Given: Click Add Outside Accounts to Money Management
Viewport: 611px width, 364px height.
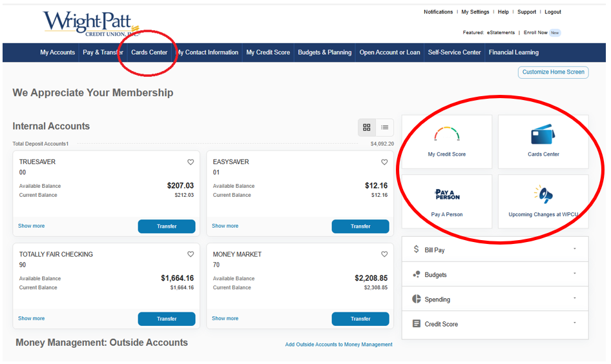Looking at the screenshot, I should pyautogui.click(x=338, y=345).
